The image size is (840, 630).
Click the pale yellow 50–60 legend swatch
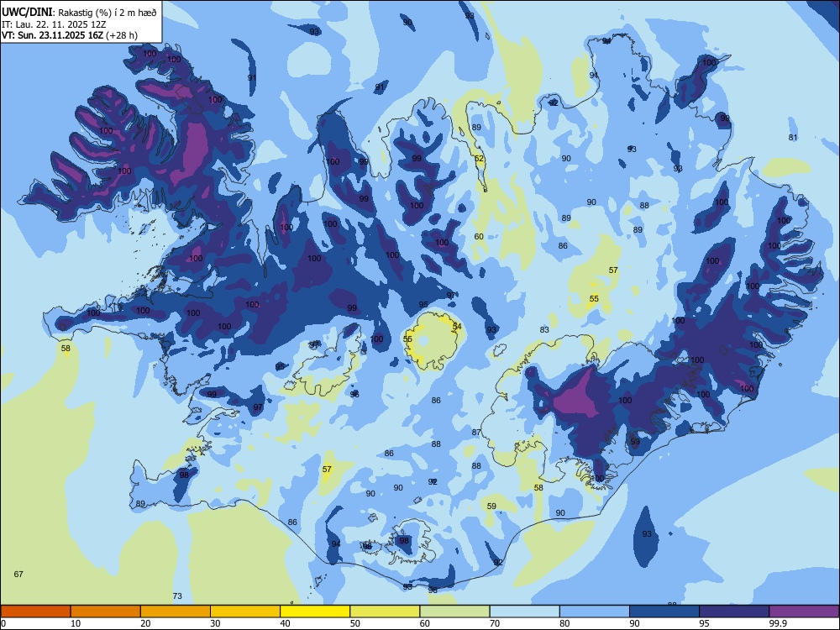(x=385, y=612)
